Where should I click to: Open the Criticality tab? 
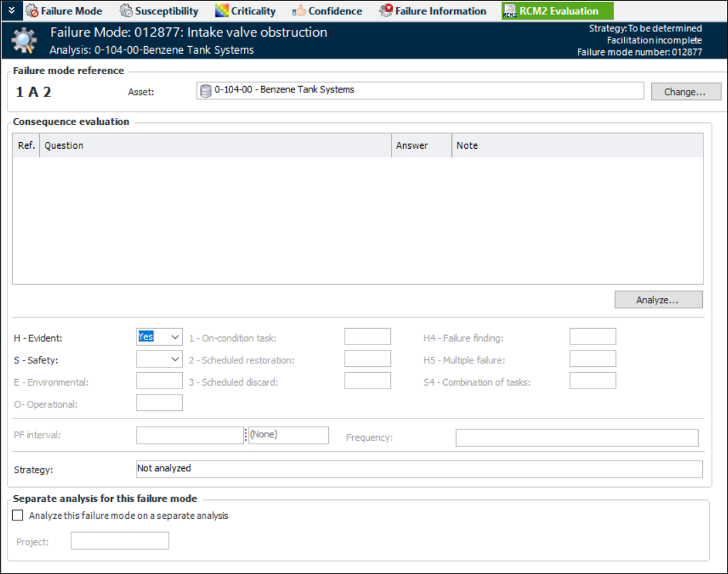click(253, 11)
